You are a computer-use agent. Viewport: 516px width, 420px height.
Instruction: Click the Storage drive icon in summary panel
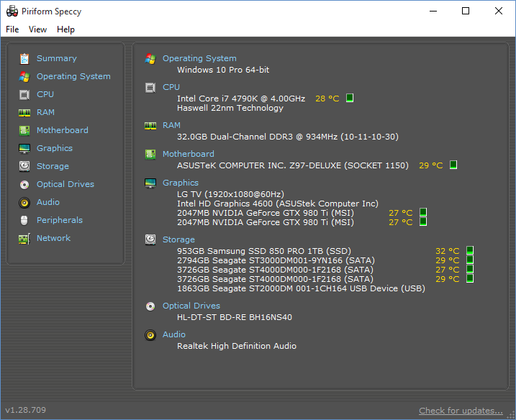[x=150, y=239]
